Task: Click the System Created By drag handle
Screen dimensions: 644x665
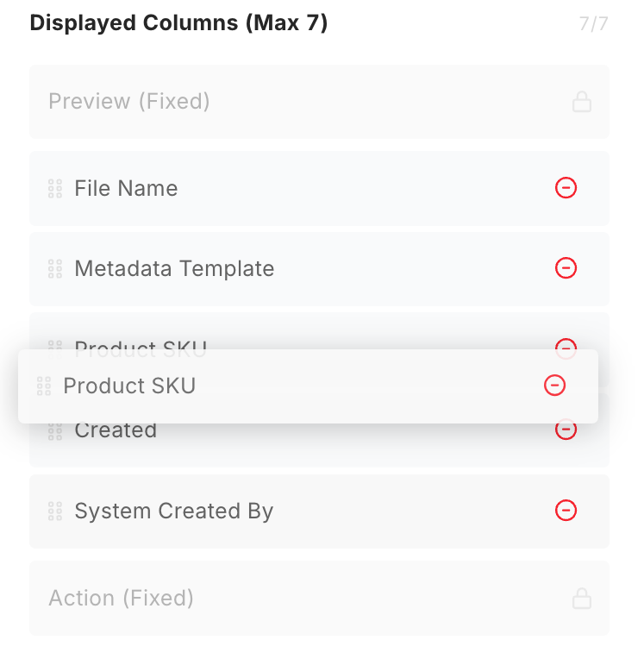Action: pyautogui.click(x=55, y=511)
